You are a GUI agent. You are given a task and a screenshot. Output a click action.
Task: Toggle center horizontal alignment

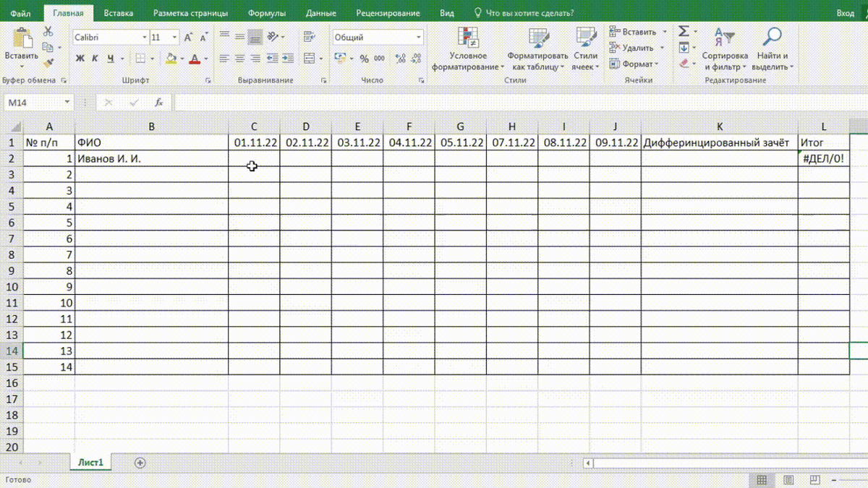[x=239, y=59]
